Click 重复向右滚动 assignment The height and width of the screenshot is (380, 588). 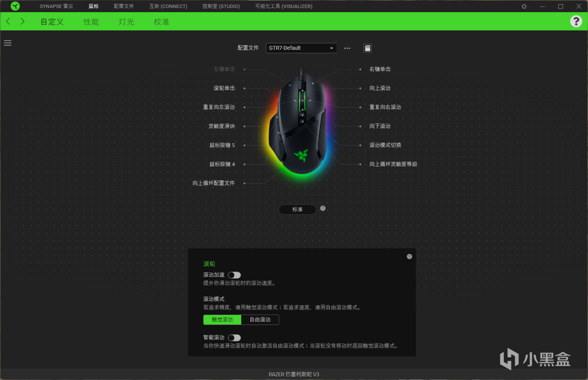click(x=385, y=107)
